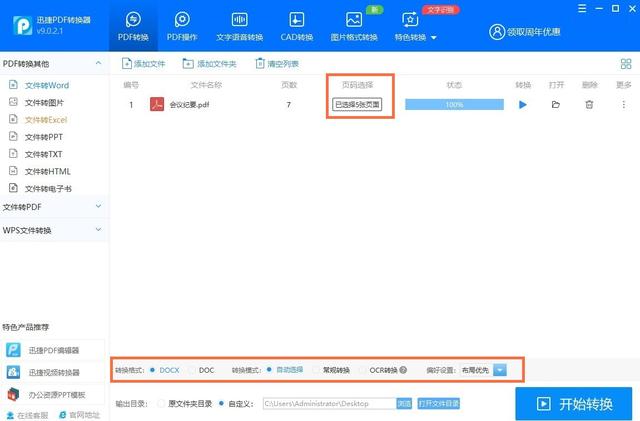Delete 会议纪要.pdf using the trash icon
The image size is (640, 421).
[589, 104]
